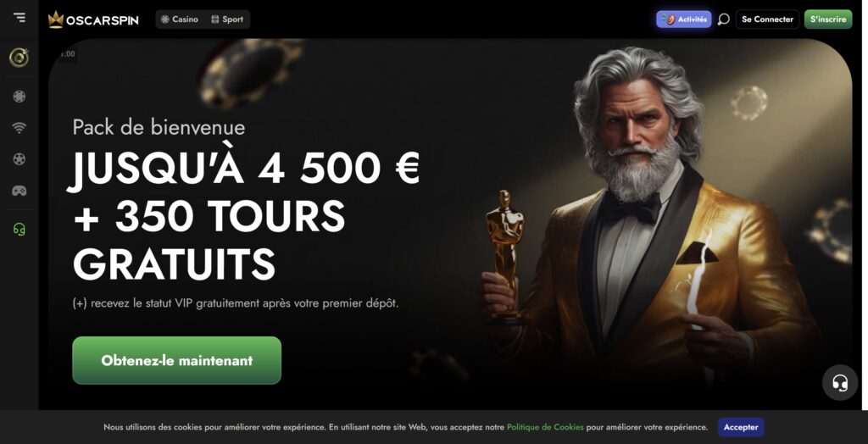Switch to the Sport tab

[x=227, y=19]
